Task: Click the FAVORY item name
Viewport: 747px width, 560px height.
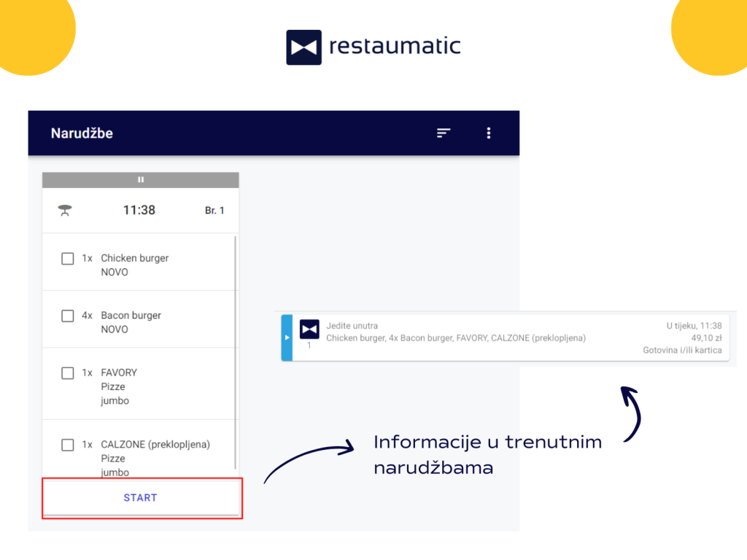Action: (119, 373)
